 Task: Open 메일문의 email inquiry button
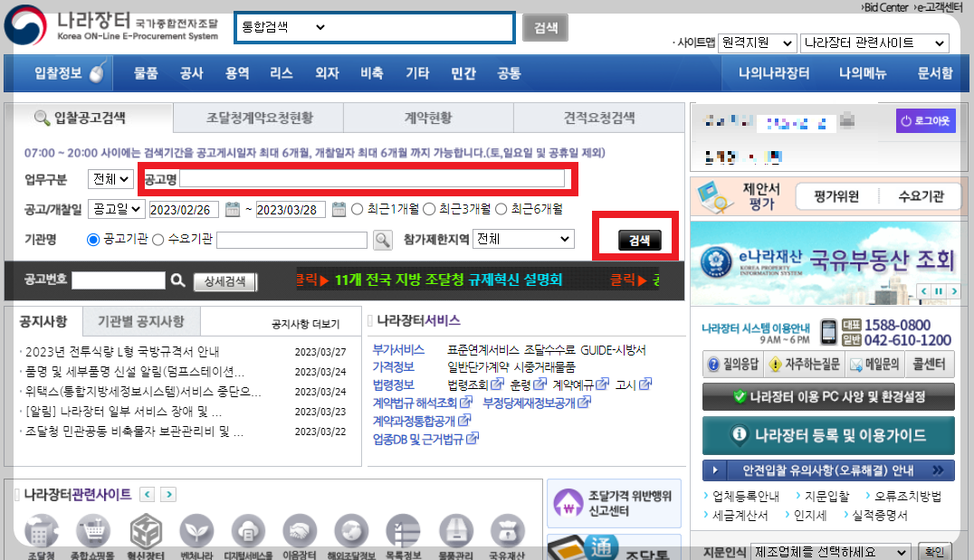click(874, 365)
